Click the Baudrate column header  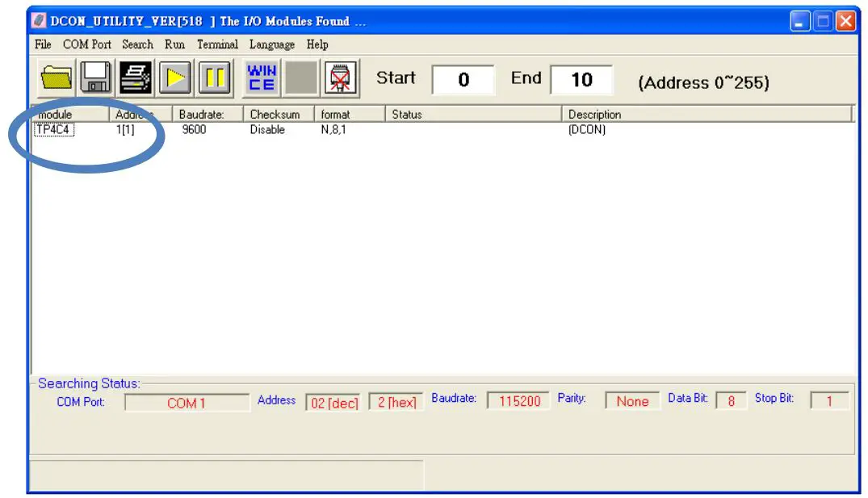(x=203, y=114)
